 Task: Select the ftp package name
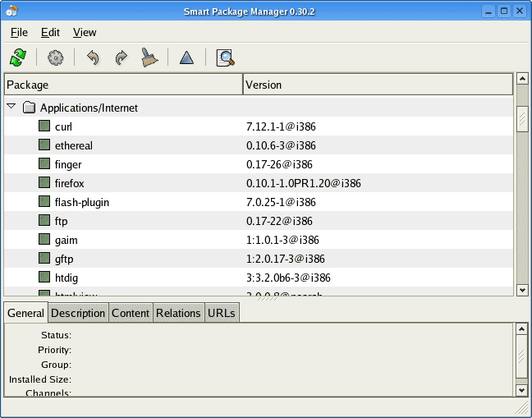click(x=61, y=221)
